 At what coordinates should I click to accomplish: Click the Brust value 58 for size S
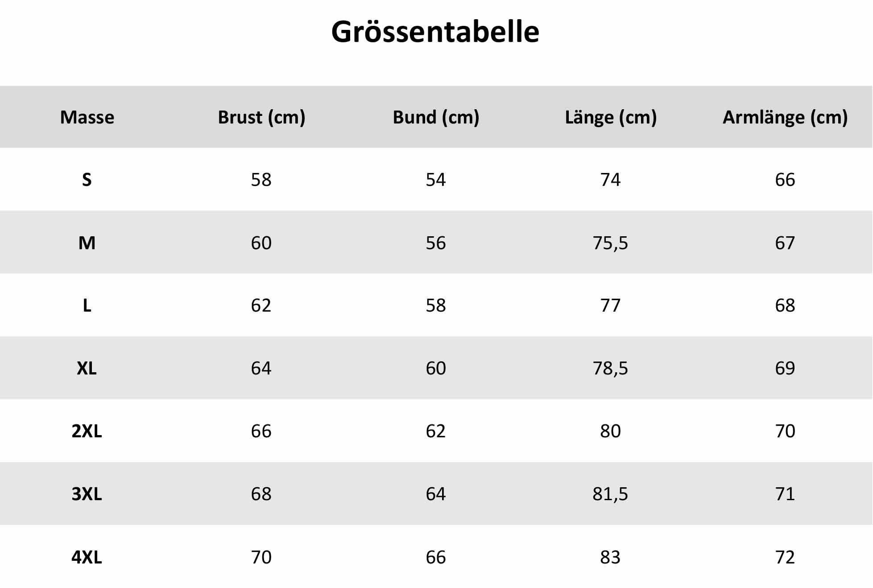261,180
